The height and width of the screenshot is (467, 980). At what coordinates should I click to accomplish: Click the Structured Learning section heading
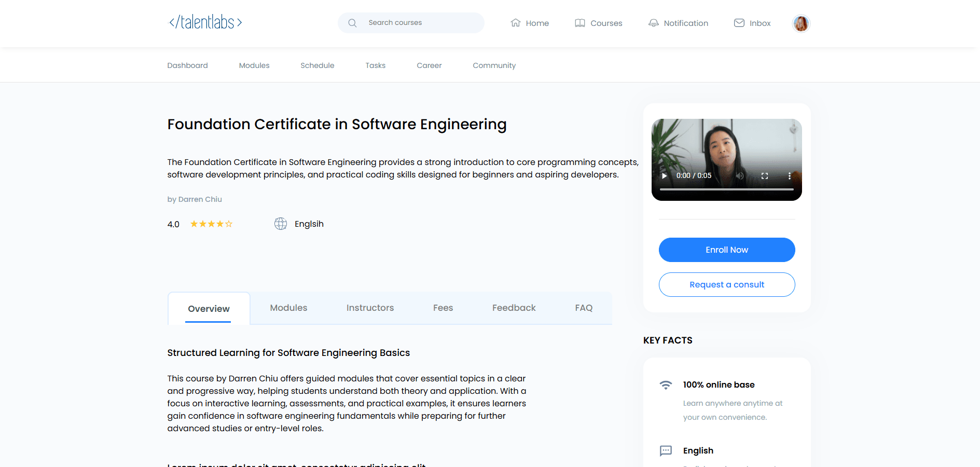click(288, 353)
